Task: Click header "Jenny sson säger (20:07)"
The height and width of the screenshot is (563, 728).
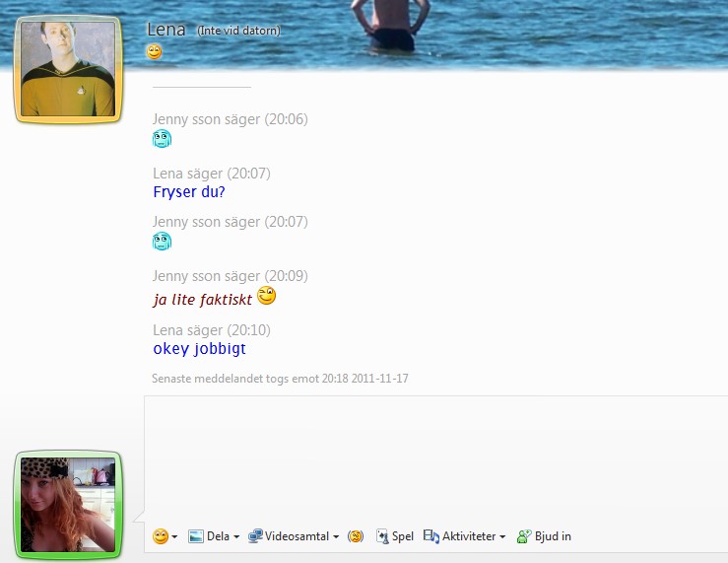Action: tap(231, 222)
